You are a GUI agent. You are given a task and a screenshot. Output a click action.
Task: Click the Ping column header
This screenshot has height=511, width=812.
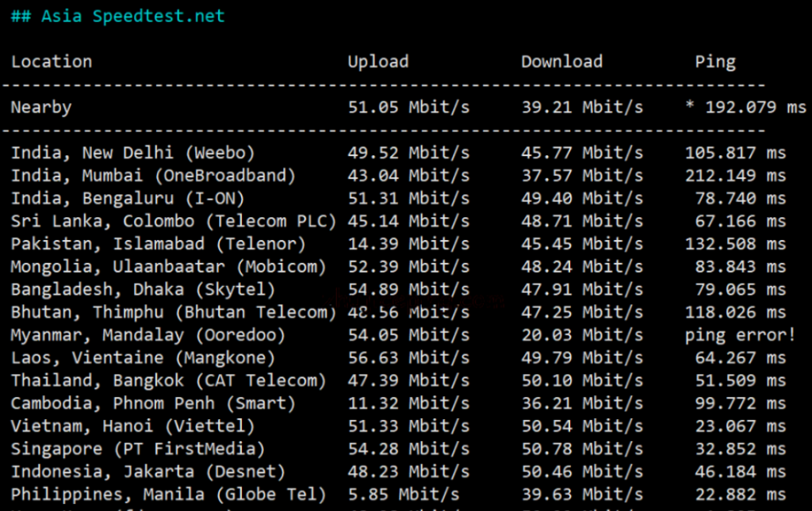[x=714, y=62]
